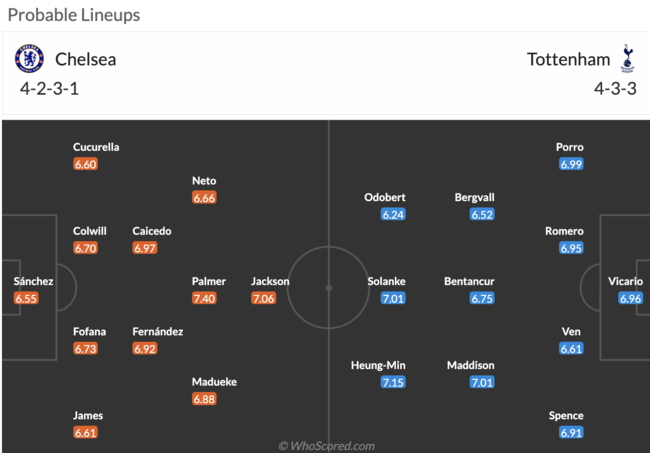Click Vicario goalkeeper player name
The image size is (650, 453).
[x=626, y=281]
